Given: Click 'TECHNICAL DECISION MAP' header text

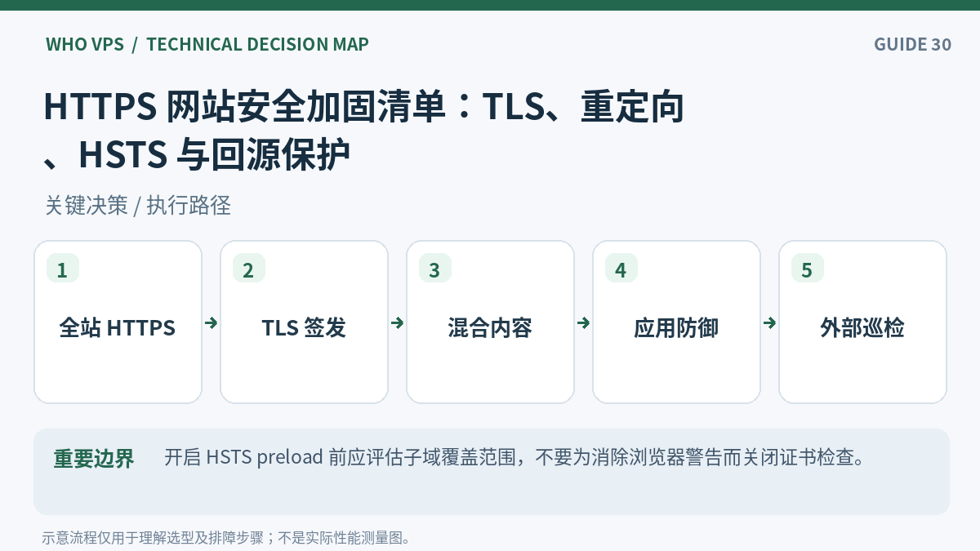Looking at the screenshot, I should pos(257,44).
